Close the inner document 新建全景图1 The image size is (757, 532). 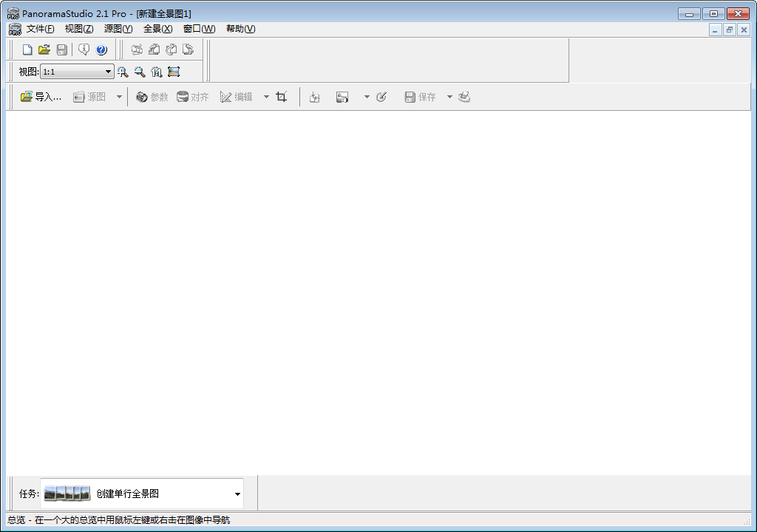[744, 30]
